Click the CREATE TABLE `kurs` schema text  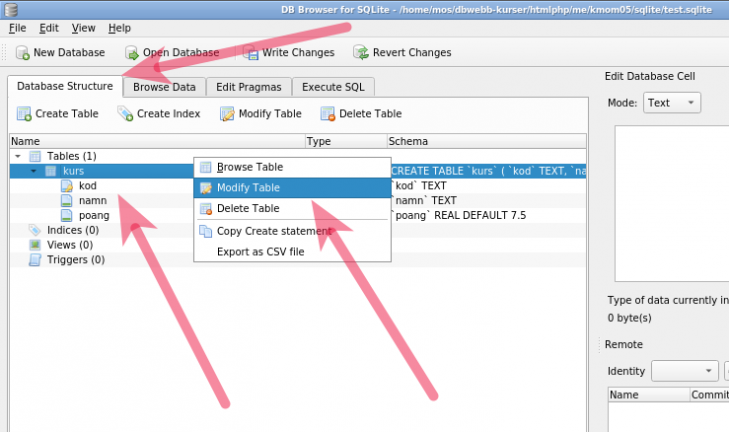(x=488, y=171)
